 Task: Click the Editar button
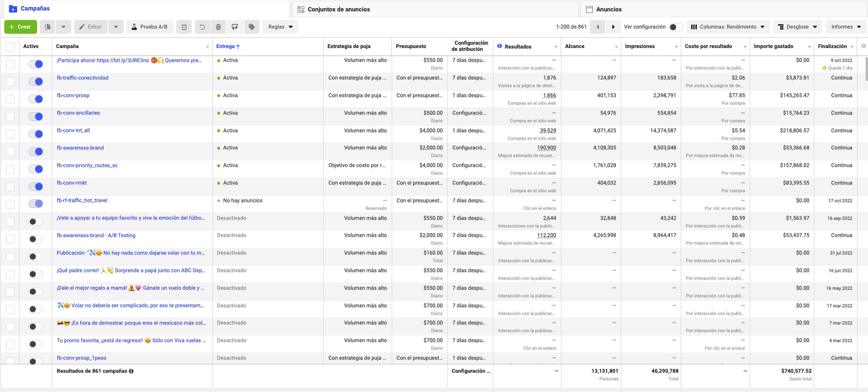pos(90,27)
